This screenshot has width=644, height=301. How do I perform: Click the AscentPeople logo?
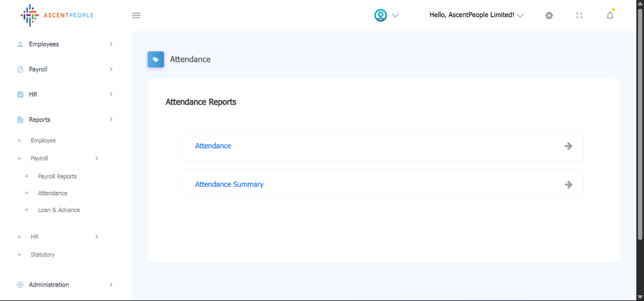[x=57, y=15]
